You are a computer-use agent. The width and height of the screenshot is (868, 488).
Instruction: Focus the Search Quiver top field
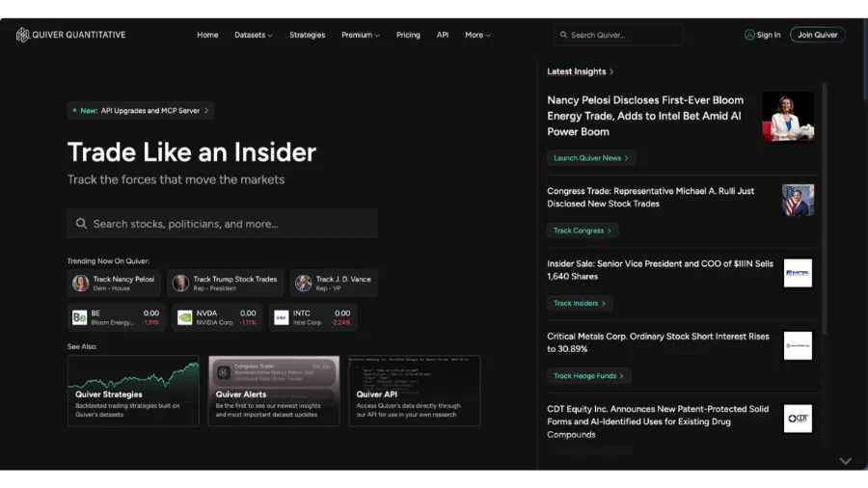[x=618, y=35]
